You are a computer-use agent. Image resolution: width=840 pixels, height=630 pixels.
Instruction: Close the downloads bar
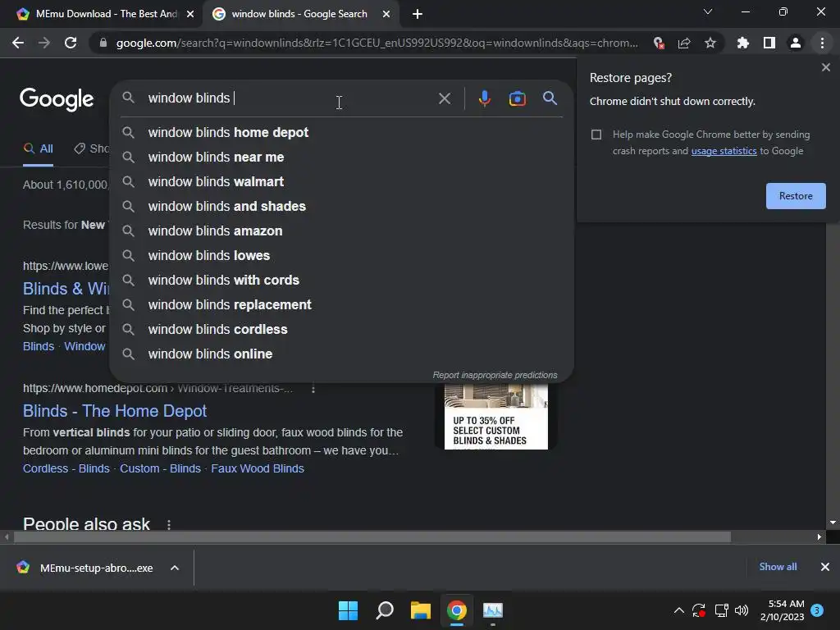(x=825, y=567)
